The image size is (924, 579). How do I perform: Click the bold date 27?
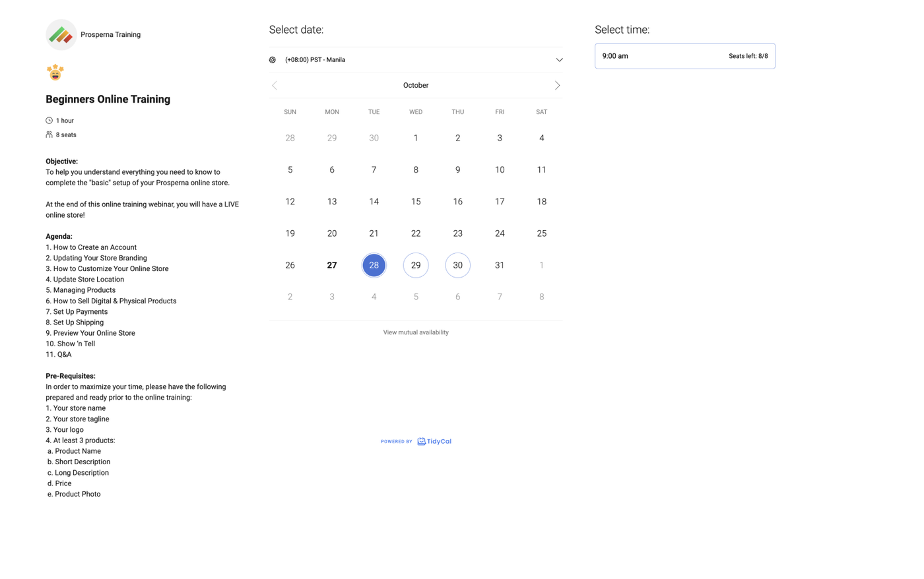tap(332, 265)
